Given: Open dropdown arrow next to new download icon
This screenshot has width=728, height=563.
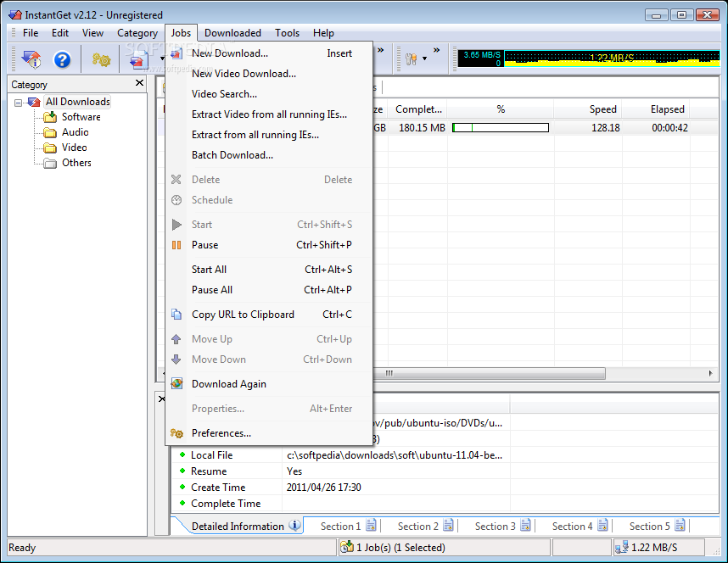Looking at the screenshot, I should click(x=162, y=59).
